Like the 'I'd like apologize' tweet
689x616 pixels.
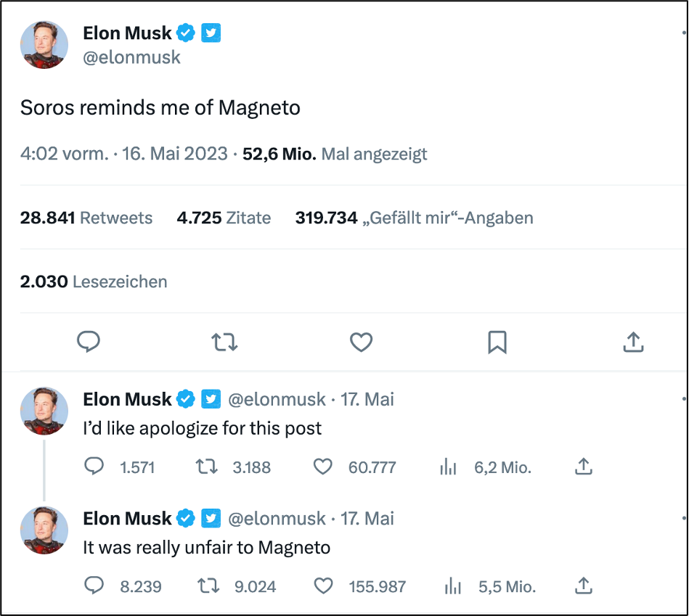(323, 467)
